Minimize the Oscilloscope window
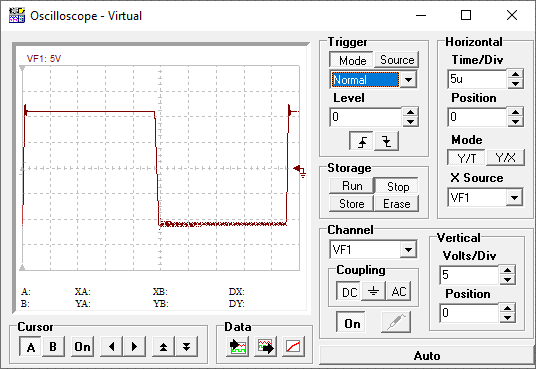 (421, 15)
